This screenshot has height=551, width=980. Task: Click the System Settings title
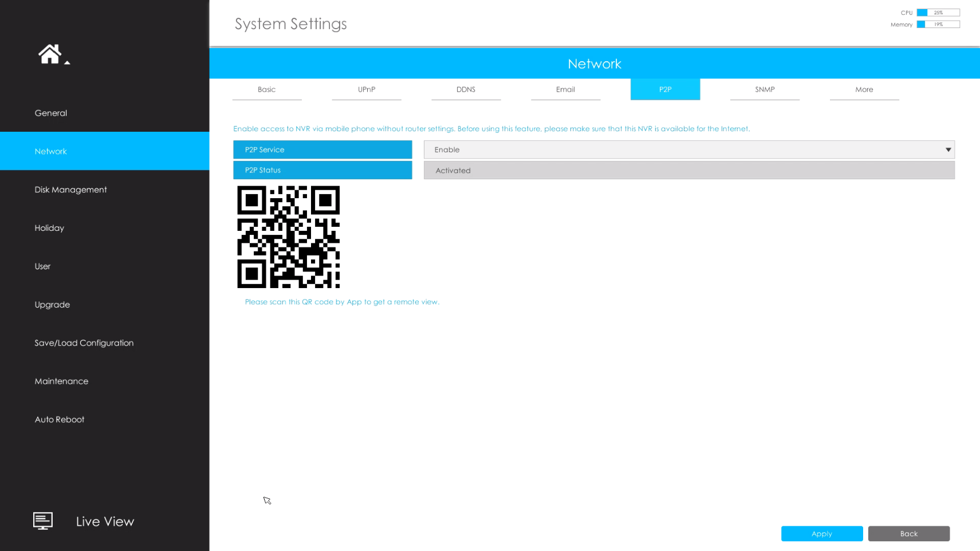pyautogui.click(x=291, y=23)
